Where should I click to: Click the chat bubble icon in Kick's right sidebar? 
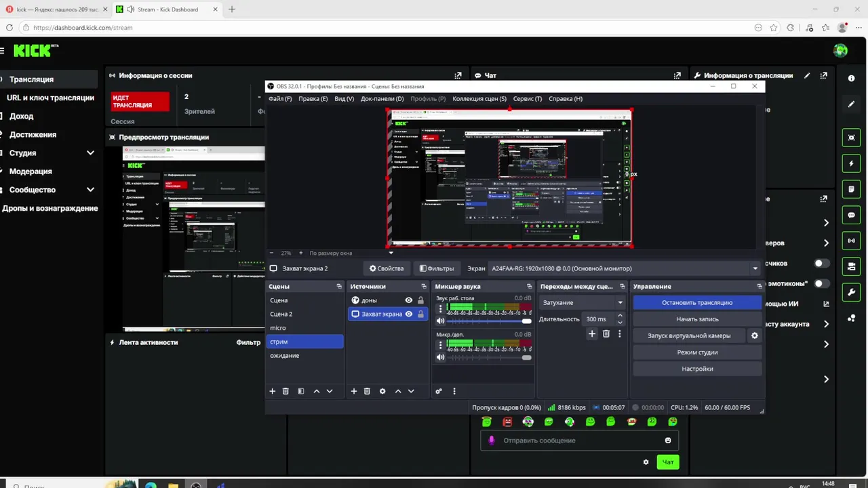click(x=851, y=215)
